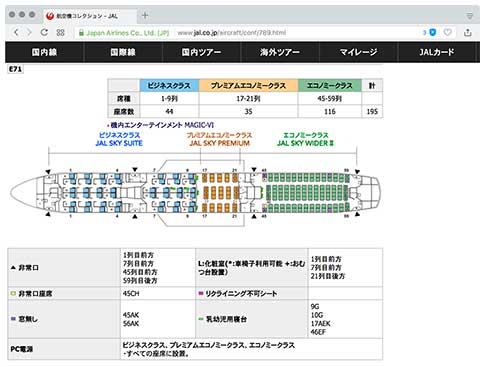Click the エコノミークラス table header

(x=330, y=86)
